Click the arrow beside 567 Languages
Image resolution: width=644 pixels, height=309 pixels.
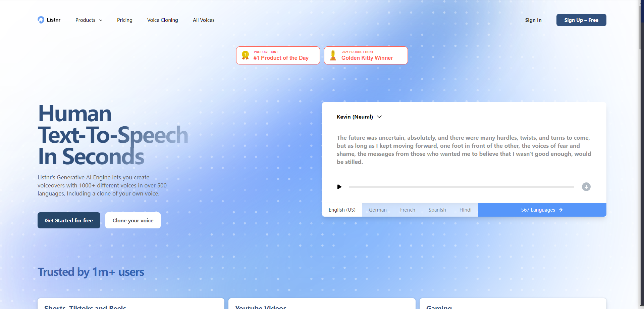click(560, 210)
